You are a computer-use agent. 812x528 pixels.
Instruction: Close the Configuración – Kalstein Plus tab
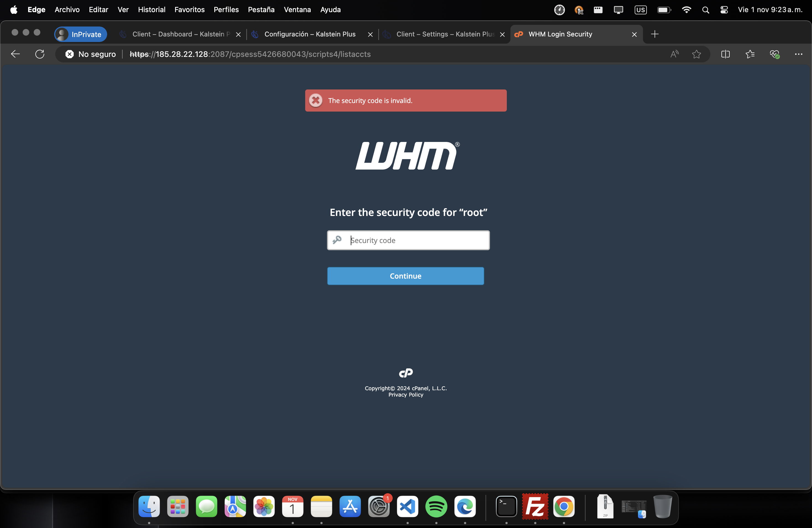click(370, 35)
